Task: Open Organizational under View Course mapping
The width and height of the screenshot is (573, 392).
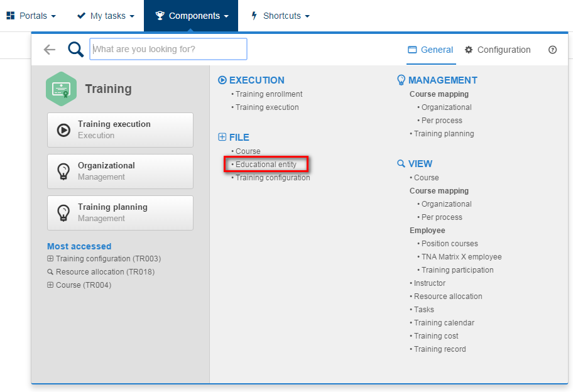Action: pyautogui.click(x=447, y=204)
